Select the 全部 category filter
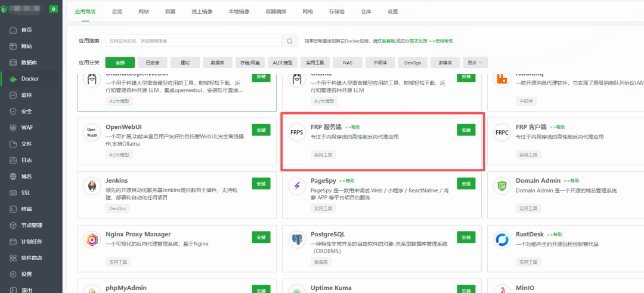The image size is (644, 293). click(120, 63)
